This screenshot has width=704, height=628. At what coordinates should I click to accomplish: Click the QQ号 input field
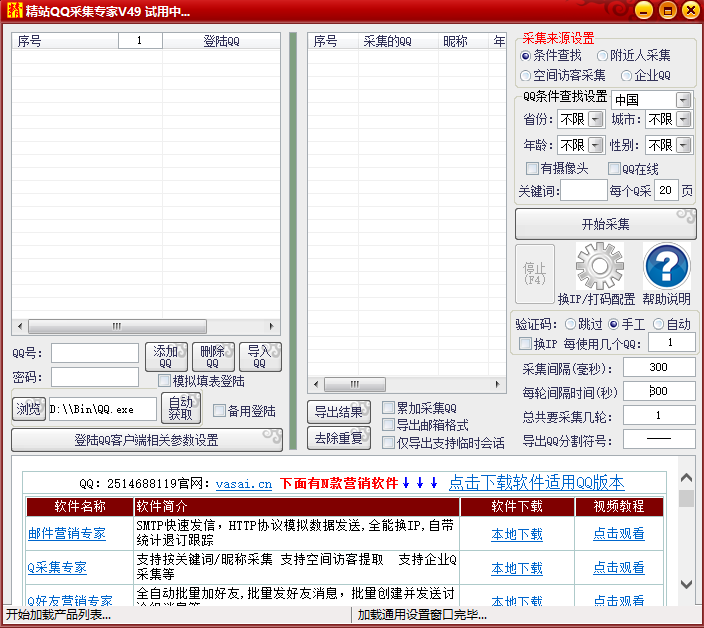pos(95,353)
